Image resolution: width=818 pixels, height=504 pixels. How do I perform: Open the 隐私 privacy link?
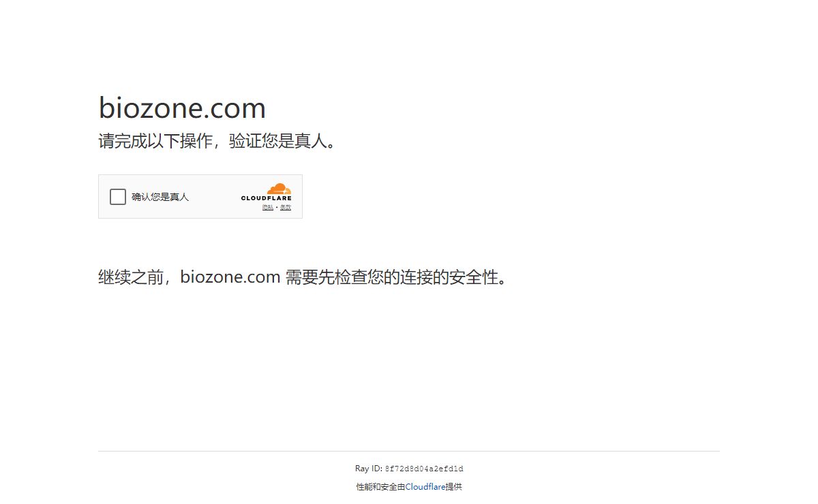[x=268, y=207]
